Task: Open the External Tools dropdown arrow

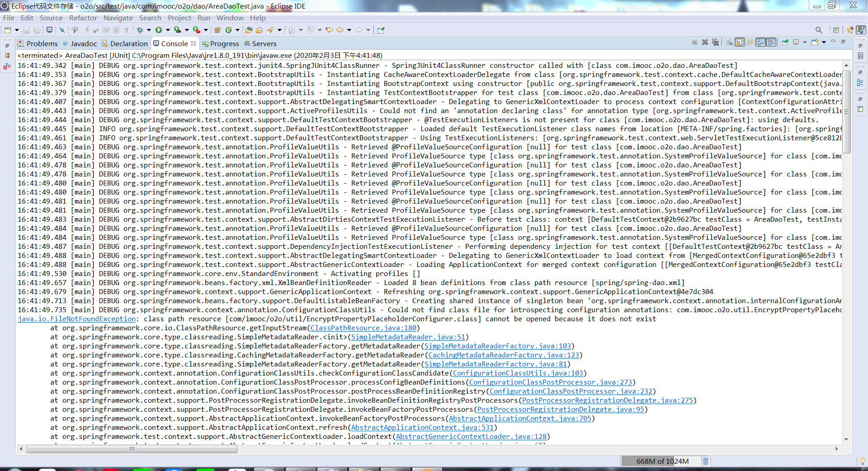Action: [206, 30]
